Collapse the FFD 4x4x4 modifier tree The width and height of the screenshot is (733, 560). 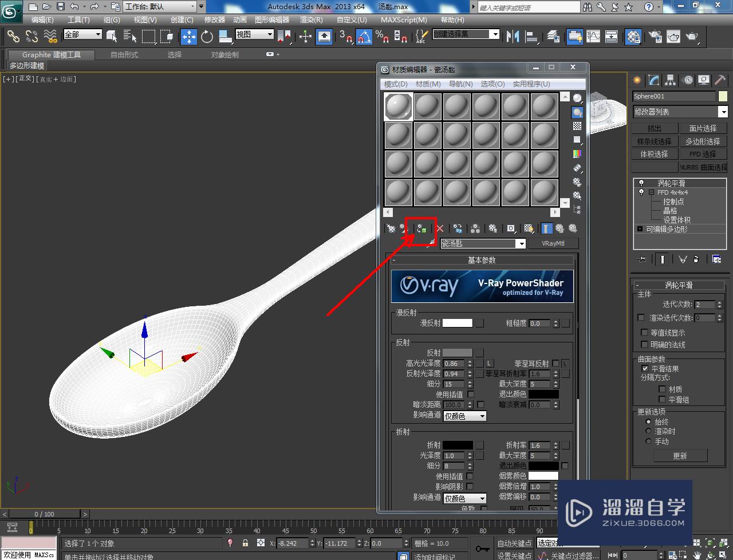tap(652, 192)
